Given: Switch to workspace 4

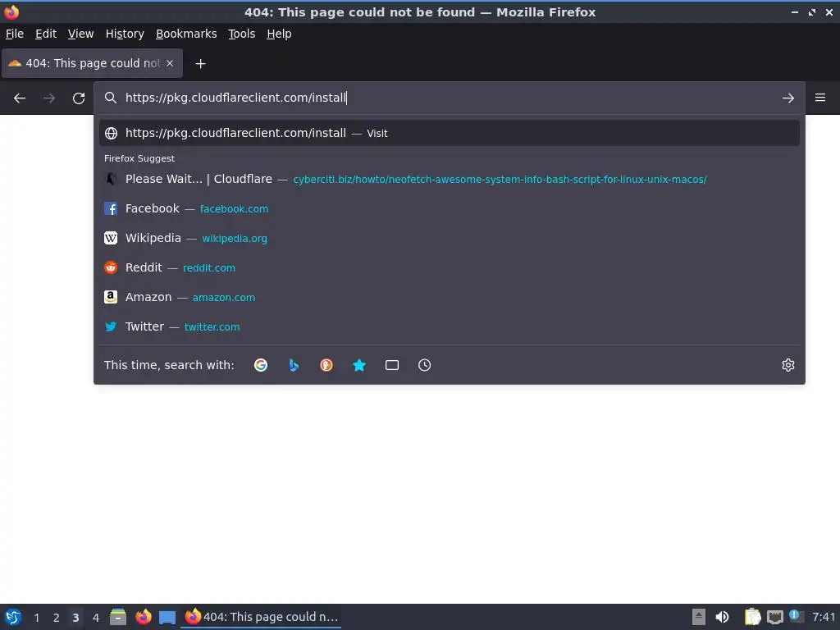Looking at the screenshot, I should [x=96, y=618].
